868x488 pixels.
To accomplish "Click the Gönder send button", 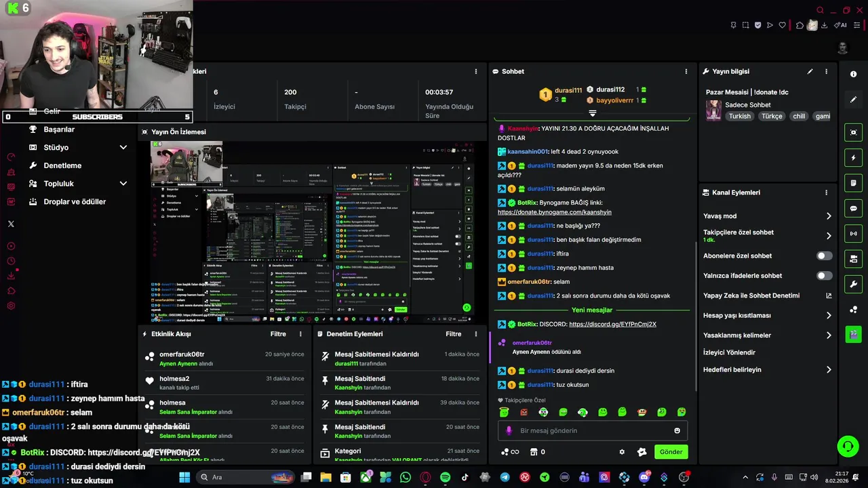I will pos(671,452).
